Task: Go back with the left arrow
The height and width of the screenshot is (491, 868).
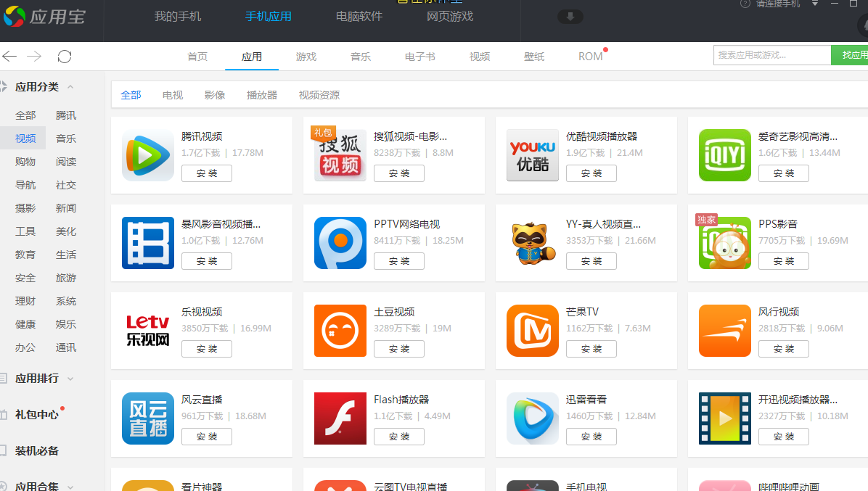Action: (9, 56)
